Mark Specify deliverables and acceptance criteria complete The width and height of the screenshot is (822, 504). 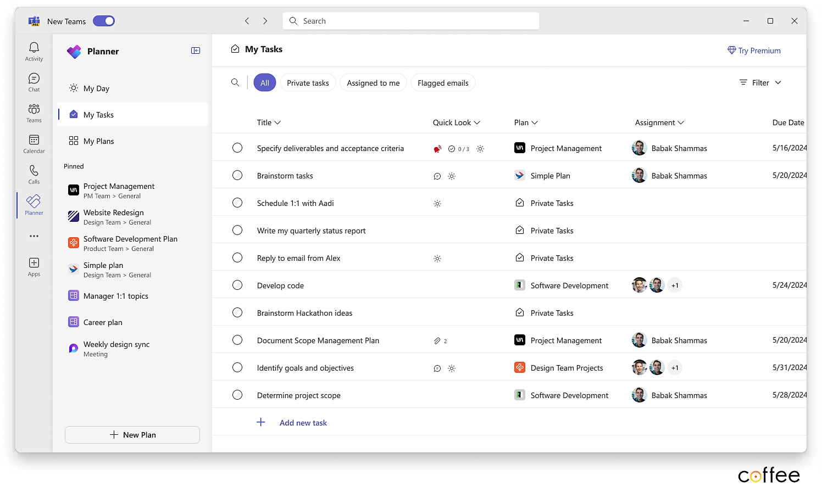237,148
